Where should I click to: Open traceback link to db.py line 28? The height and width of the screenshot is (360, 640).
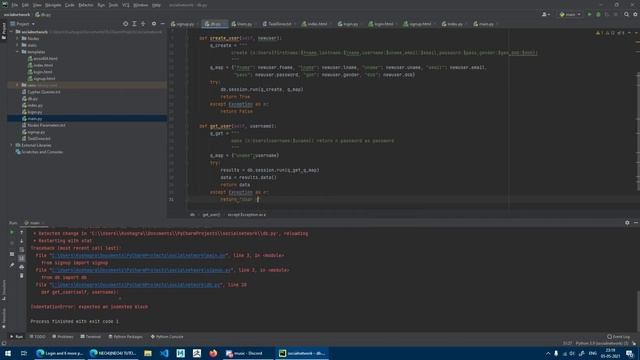[x=136, y=285]
